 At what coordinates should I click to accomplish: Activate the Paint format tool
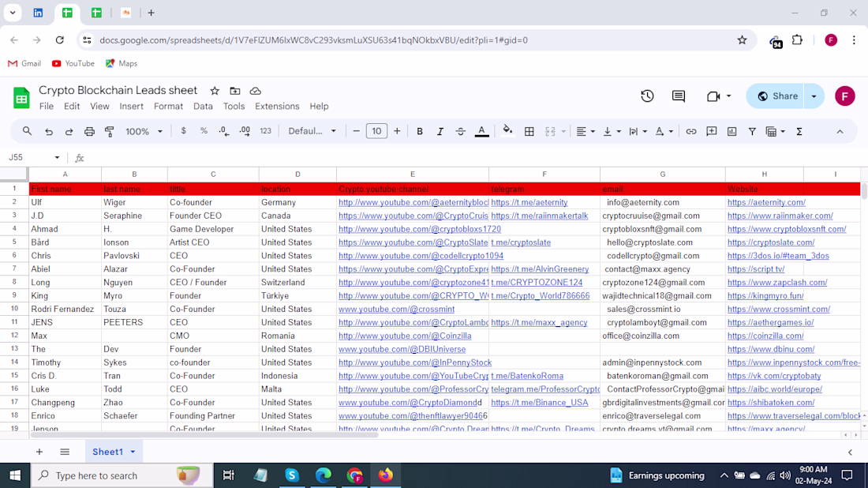pos(110,131)
